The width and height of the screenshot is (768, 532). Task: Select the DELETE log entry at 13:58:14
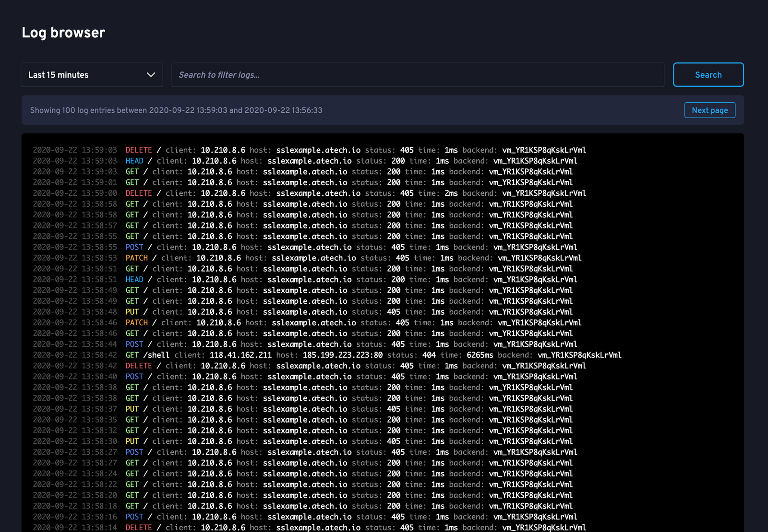pyautogui.click(x=309, y=528)
